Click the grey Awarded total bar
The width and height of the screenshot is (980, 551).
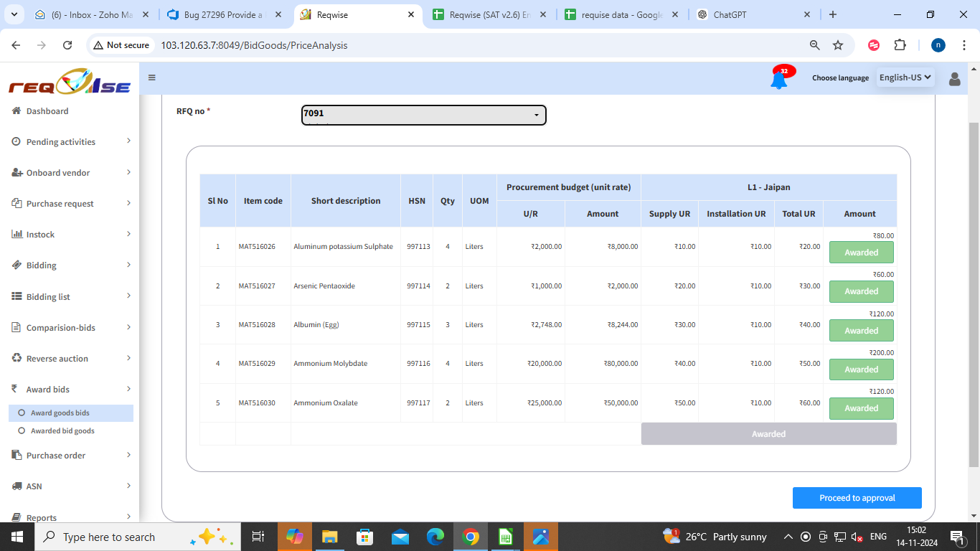(x=769, y=434)
